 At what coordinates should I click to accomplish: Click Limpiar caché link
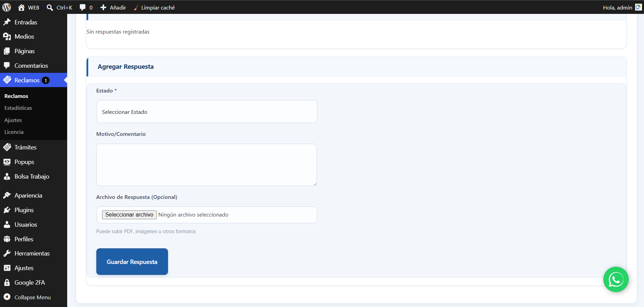pos(158,7)
